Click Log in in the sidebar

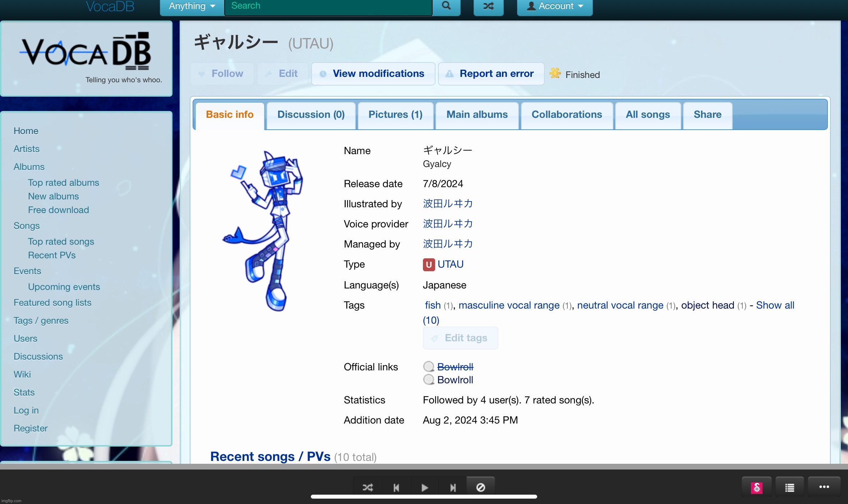(x=26, y=410)
